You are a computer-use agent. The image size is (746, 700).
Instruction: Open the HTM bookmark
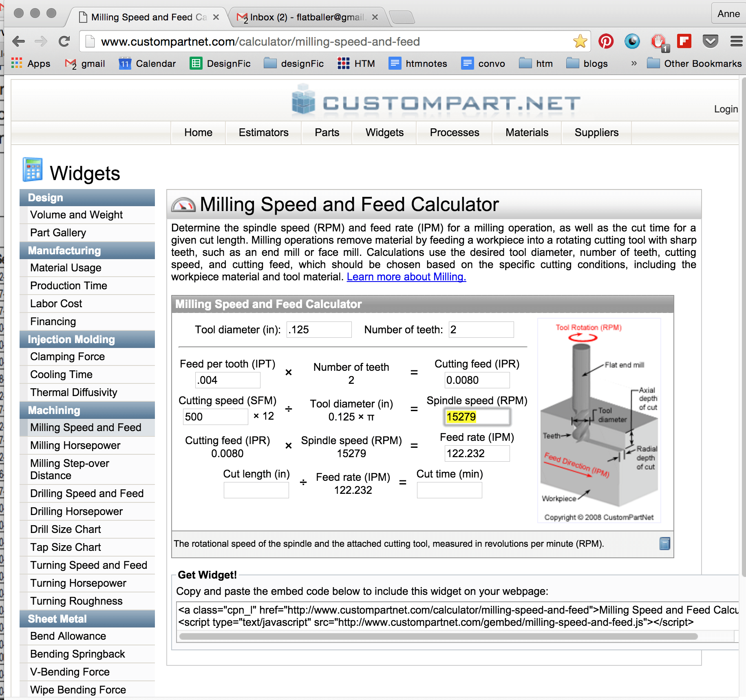point(356,64)
